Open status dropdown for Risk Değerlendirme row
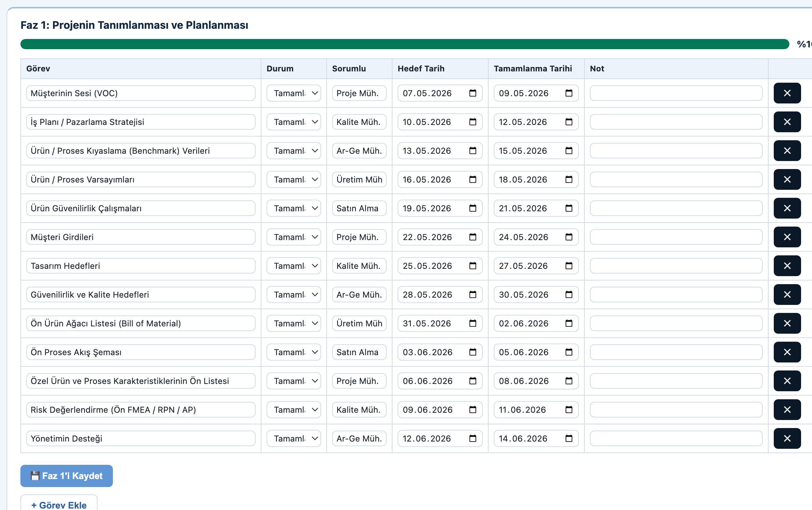This screenshot has width=812, height=510. [294, 410]
